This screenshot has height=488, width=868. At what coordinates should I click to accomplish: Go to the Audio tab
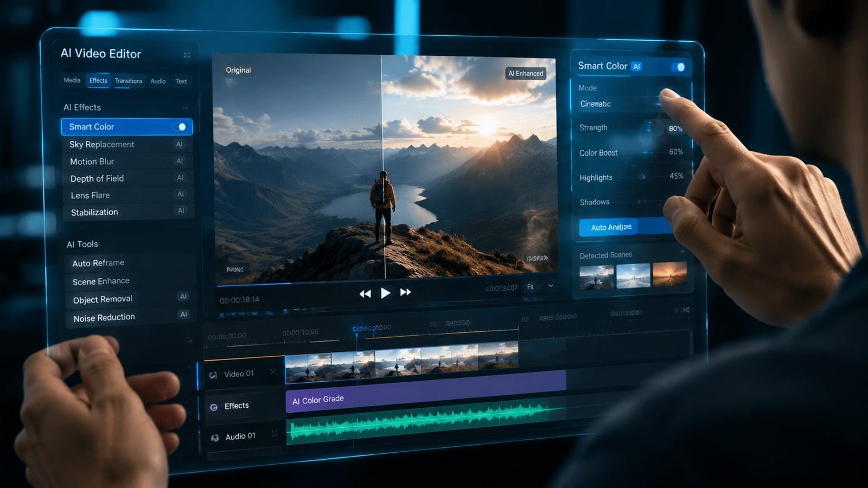pos(158,81)
